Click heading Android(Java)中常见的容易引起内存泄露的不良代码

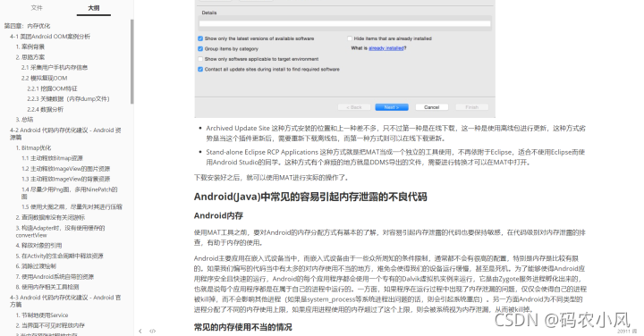coord(310,197)
